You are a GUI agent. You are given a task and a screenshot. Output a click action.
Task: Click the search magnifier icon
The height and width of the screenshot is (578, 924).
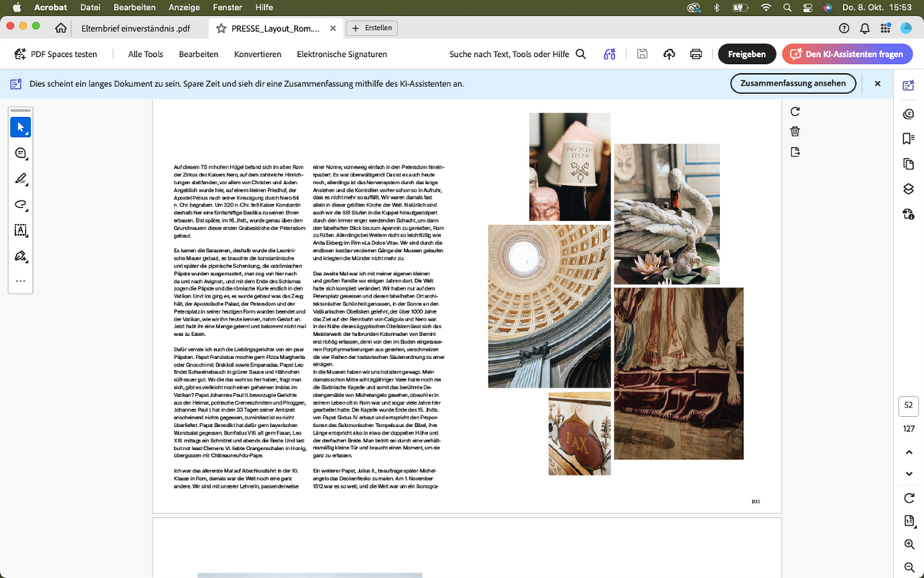coord(581,54)
